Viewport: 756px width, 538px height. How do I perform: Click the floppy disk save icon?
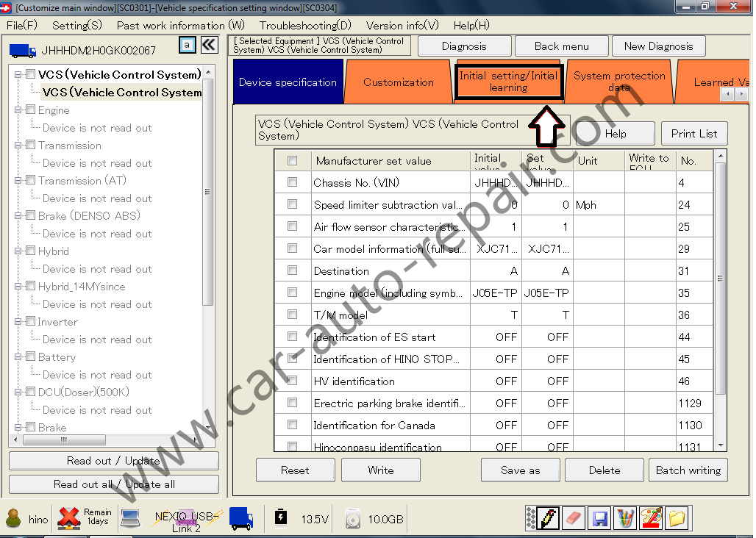click(x=599, y=518)
